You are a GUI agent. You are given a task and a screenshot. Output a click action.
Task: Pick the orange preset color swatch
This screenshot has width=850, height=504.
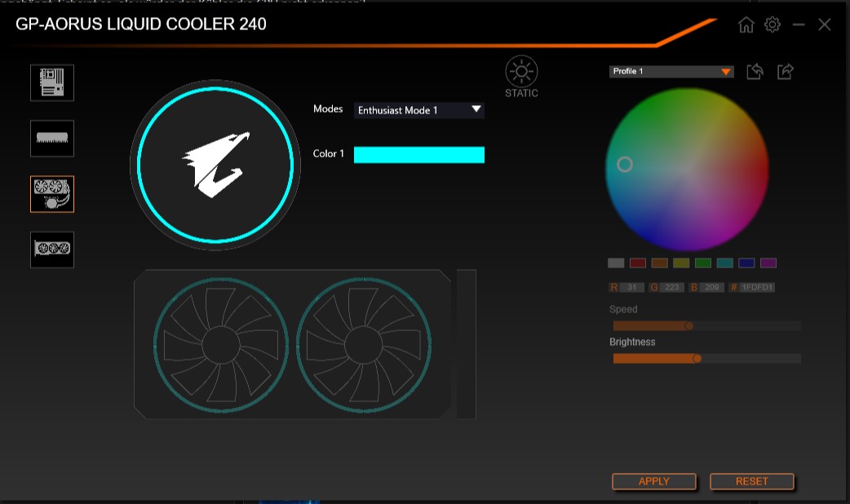[x=659, y=263]
